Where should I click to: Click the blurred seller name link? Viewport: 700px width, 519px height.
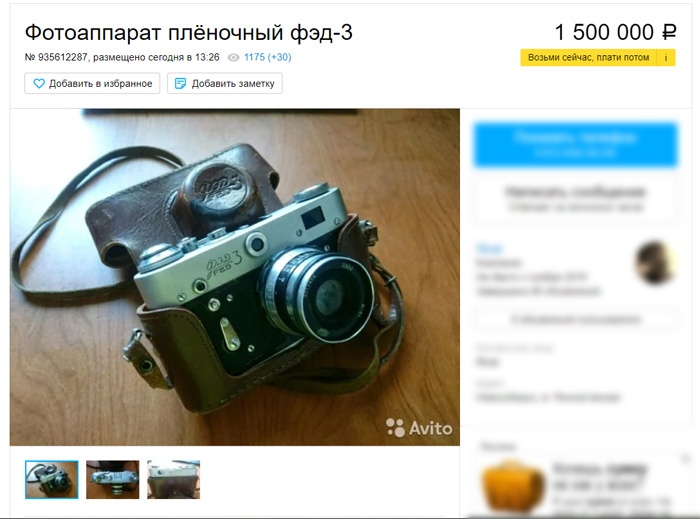pyautogui.click(x=489, y=249)
